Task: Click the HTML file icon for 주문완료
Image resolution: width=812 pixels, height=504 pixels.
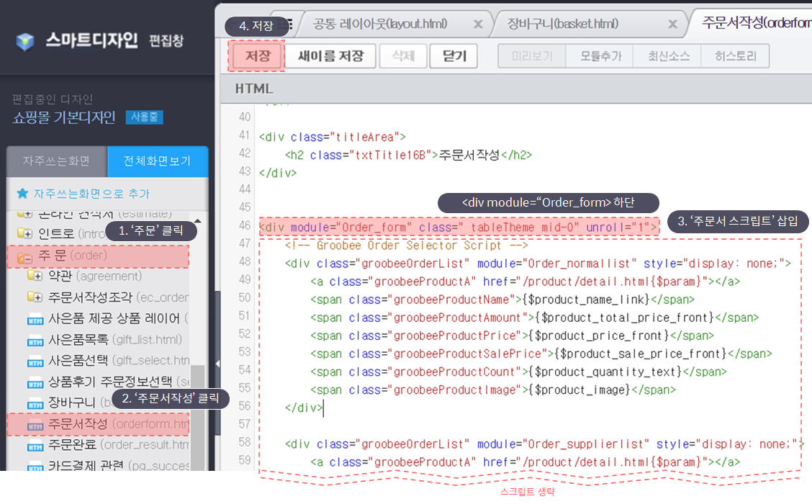Action: tap(35, 446)
